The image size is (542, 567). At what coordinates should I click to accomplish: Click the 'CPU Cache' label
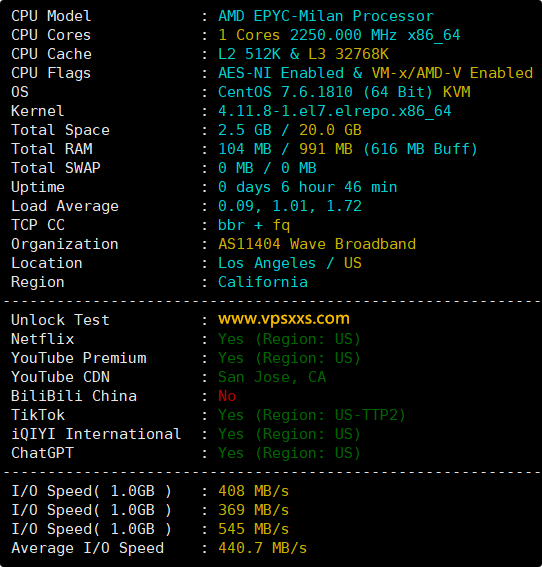51,54
